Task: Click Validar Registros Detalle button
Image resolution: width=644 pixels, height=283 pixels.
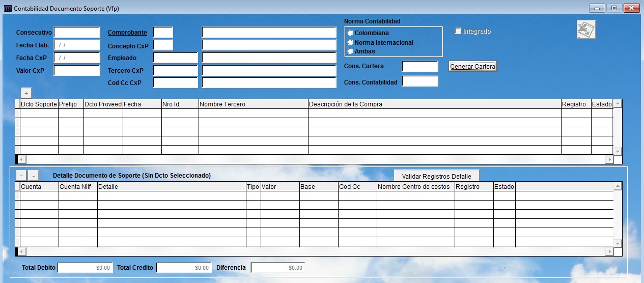Action: point(437,176)
